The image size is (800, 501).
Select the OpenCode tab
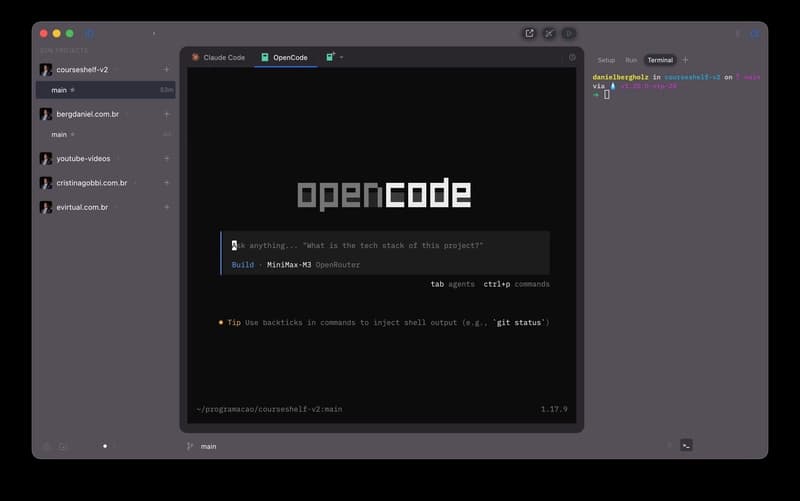click(285, 57)
